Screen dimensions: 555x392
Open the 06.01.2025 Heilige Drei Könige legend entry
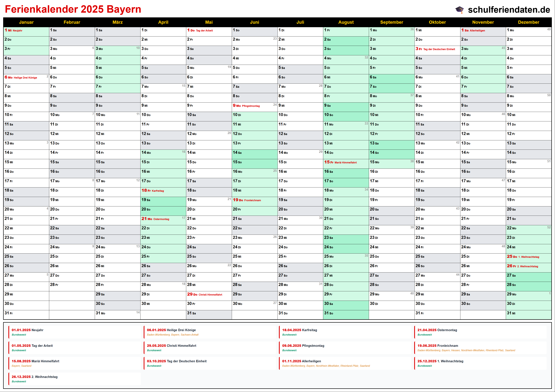coord(171,330)
